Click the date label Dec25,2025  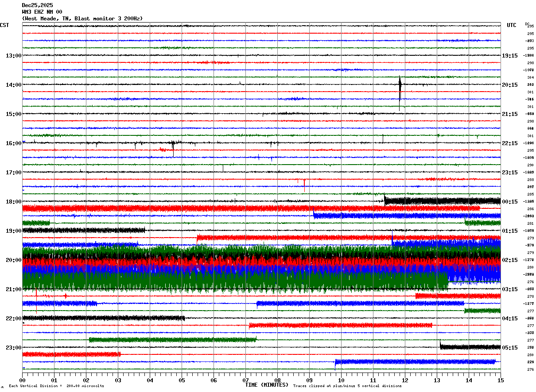click(x=37, y=5)
